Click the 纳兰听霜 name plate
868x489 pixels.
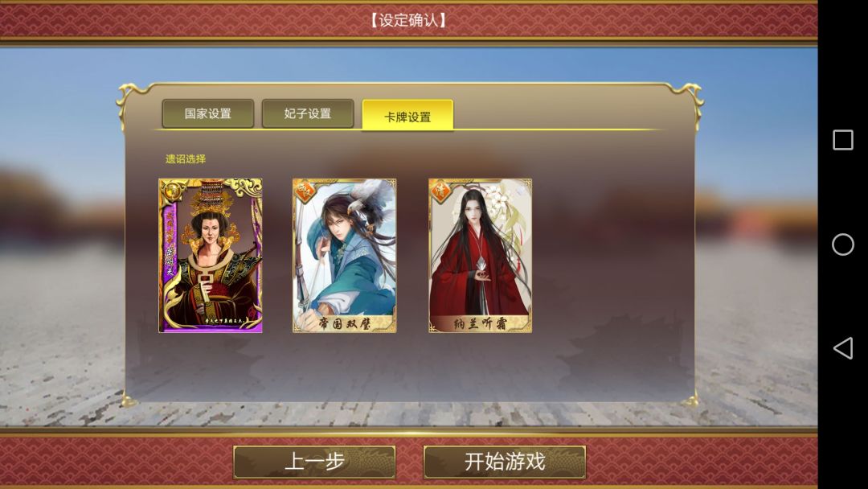click(x=480, y=323)
